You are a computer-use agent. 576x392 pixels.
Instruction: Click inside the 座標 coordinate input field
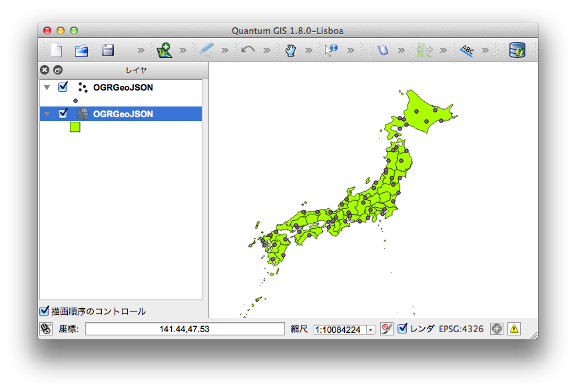(x=186, y=328)
